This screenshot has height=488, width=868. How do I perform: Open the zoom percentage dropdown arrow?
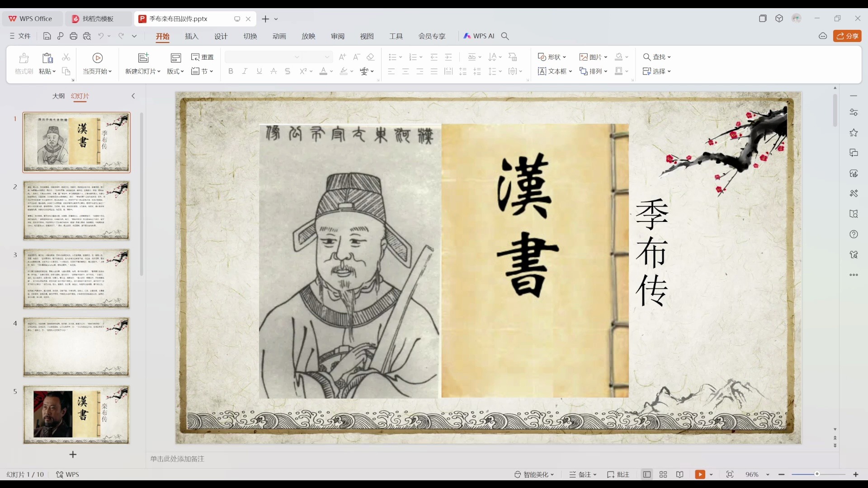[768, 474]
